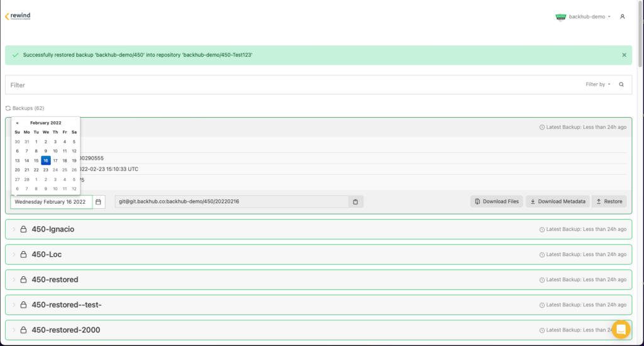Click the Restore button

click(609, 201)
